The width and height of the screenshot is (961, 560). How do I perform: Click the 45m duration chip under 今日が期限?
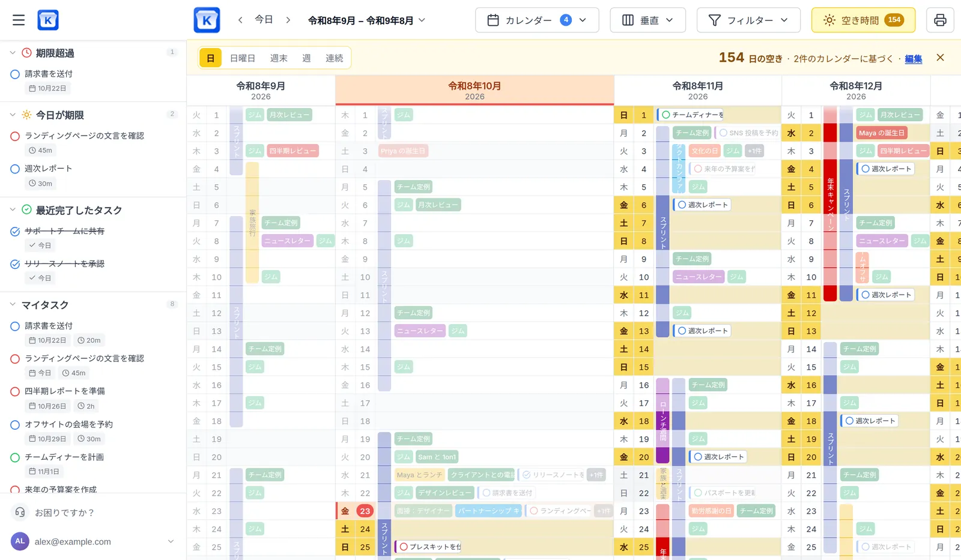(x=41, y=150)
